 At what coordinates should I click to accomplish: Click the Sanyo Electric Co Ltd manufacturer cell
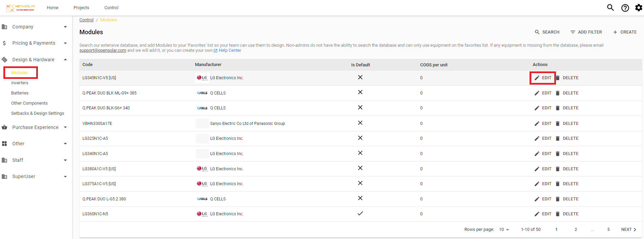[248, 124]
